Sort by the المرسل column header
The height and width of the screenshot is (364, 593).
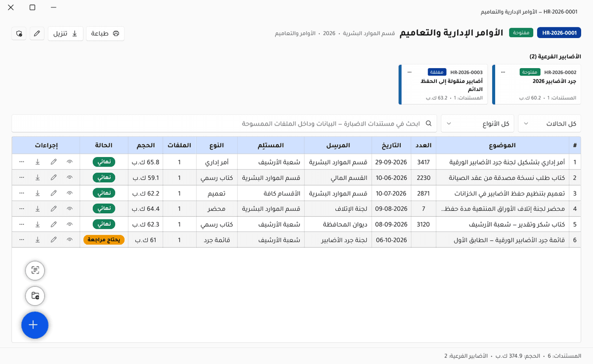[338, 145]
